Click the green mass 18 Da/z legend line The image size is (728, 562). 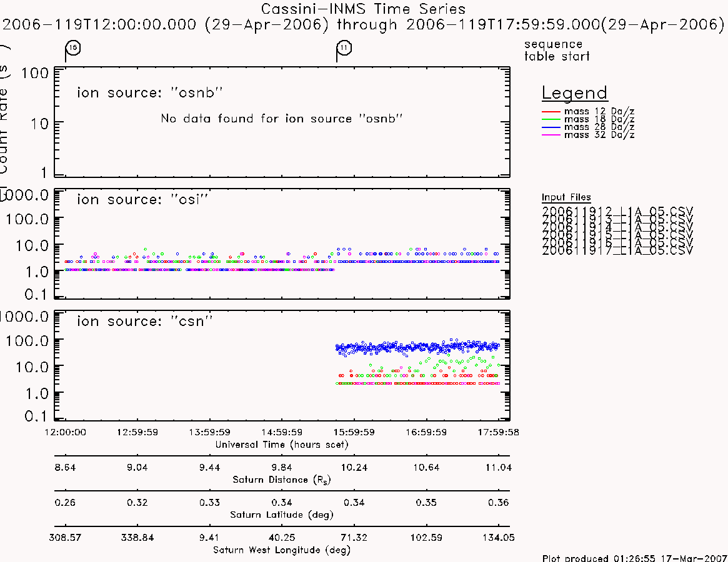coord(551,120)
